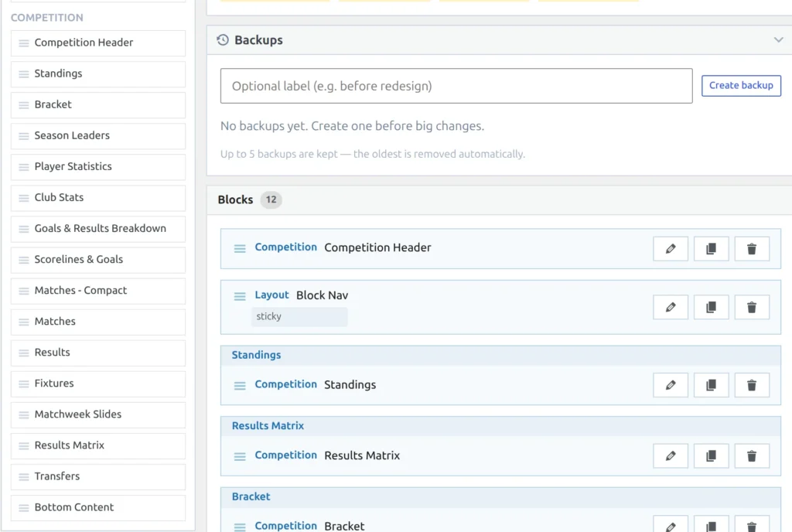
Task: Duplicate the Standings block
Action: pyautogui.click(x=712, y=385)
